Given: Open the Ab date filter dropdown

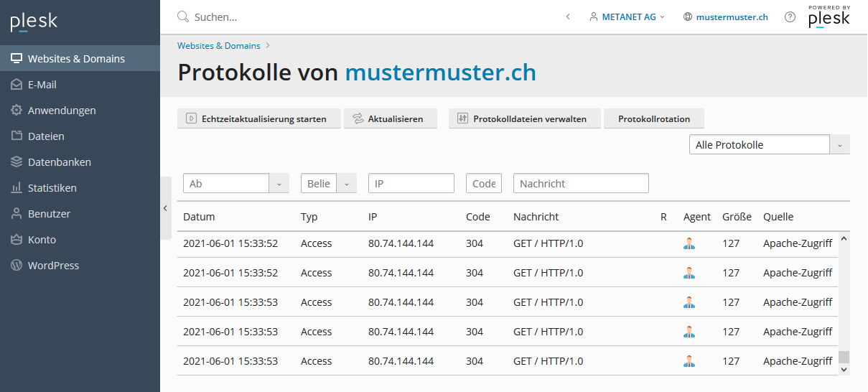Looking at the screenshot, I should tap(279, 184).
